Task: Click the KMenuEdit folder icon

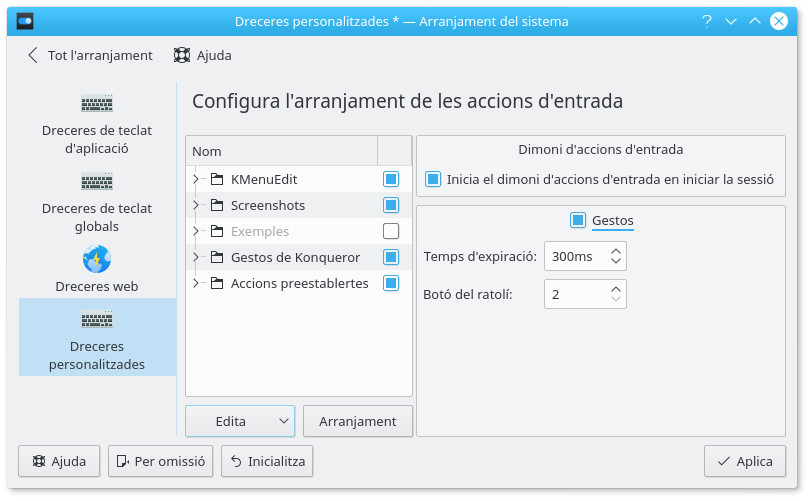Action: pyautogui.click(x=217, y=179)
